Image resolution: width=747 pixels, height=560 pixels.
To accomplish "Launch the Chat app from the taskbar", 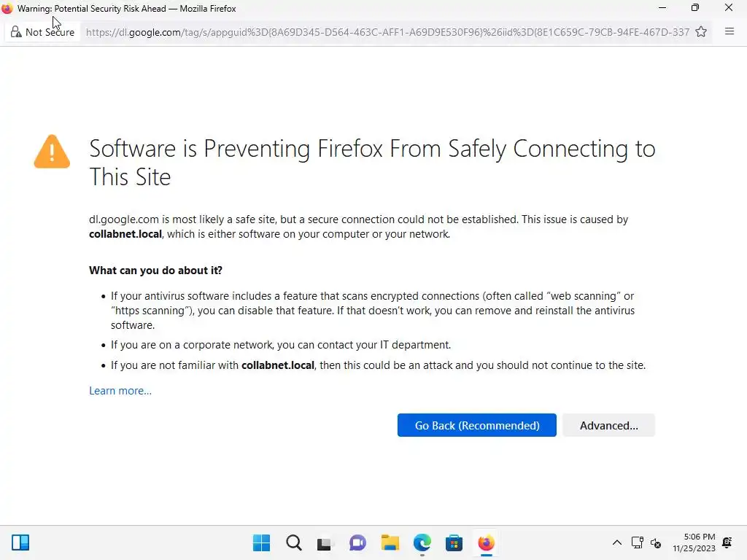I will [x=357, y=543].
